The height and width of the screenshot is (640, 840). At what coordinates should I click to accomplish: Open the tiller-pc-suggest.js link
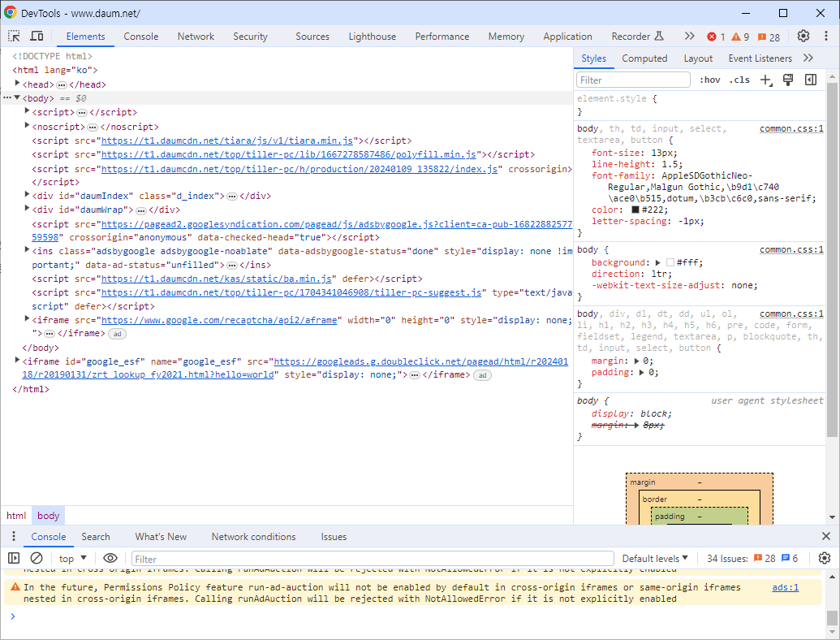(291, 292)
